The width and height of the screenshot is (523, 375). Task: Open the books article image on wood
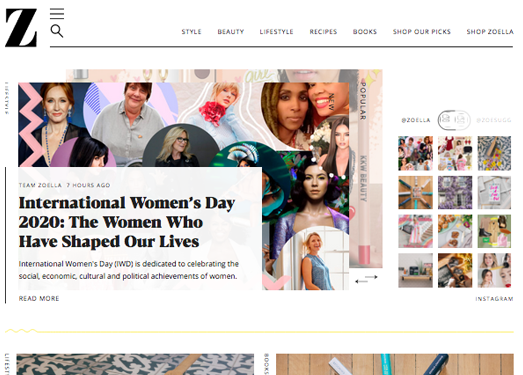coord(395,364)
